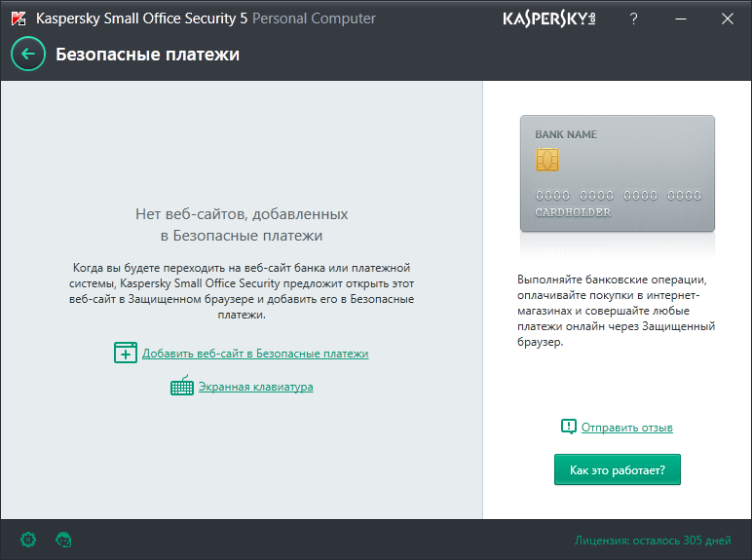Open help with the question mark icon
Viewport: 752px width, 560px height.
pyautogui.click(x=634, y=19)
